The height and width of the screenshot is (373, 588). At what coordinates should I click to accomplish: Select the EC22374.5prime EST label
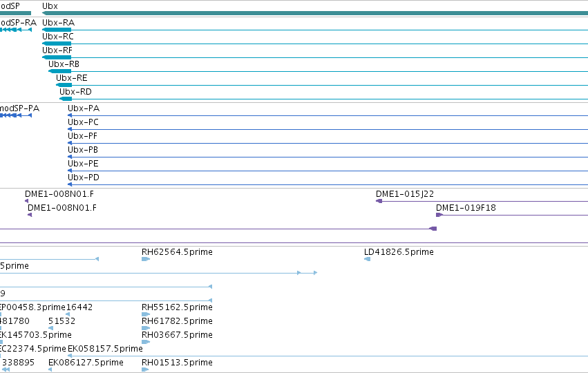33,349
